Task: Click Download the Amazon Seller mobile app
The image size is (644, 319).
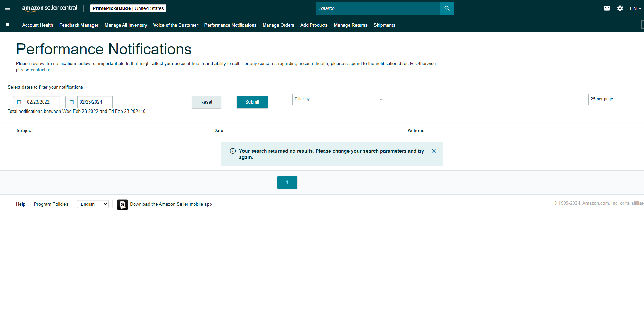Action: click(x=171, y=204)
